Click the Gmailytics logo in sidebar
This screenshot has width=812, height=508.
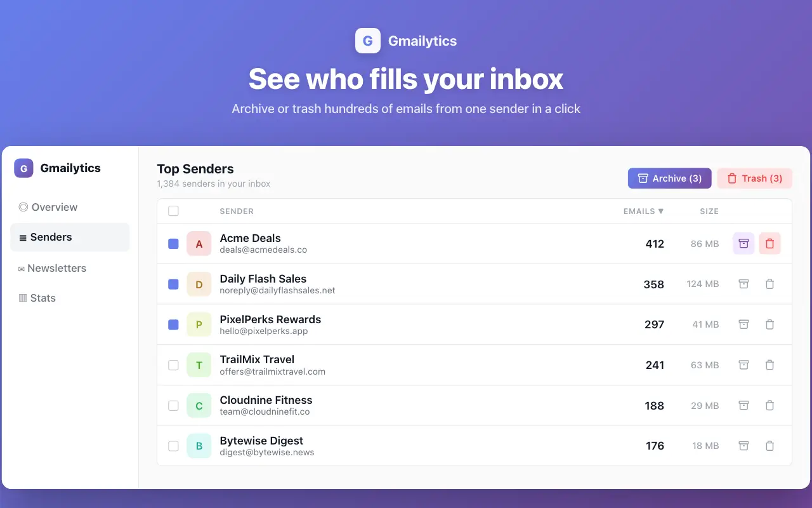coord(23,168)
